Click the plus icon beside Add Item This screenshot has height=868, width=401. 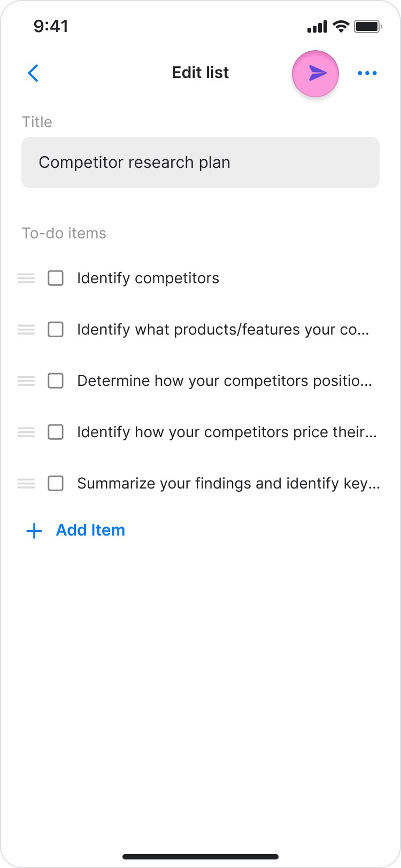tap(34, 531)
